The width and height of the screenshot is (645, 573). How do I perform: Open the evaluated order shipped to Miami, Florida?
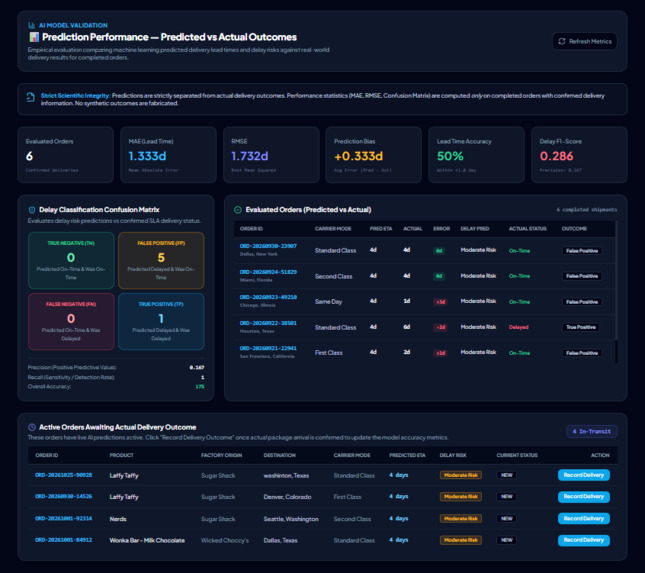point(268,272)
